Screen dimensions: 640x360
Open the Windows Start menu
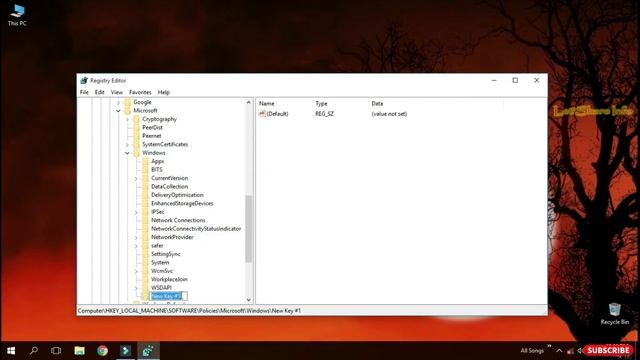tap(11, 351)
